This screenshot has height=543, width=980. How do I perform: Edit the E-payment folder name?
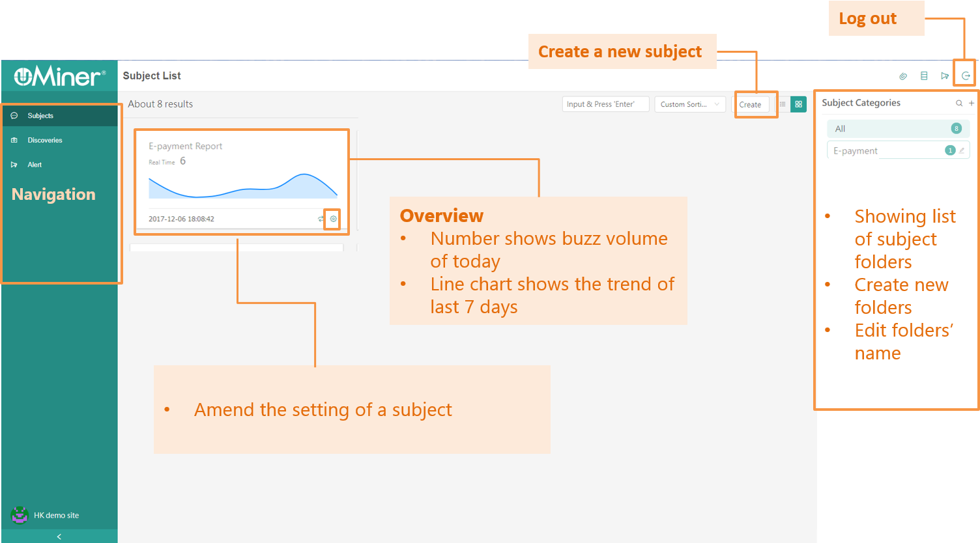point(962,150)
